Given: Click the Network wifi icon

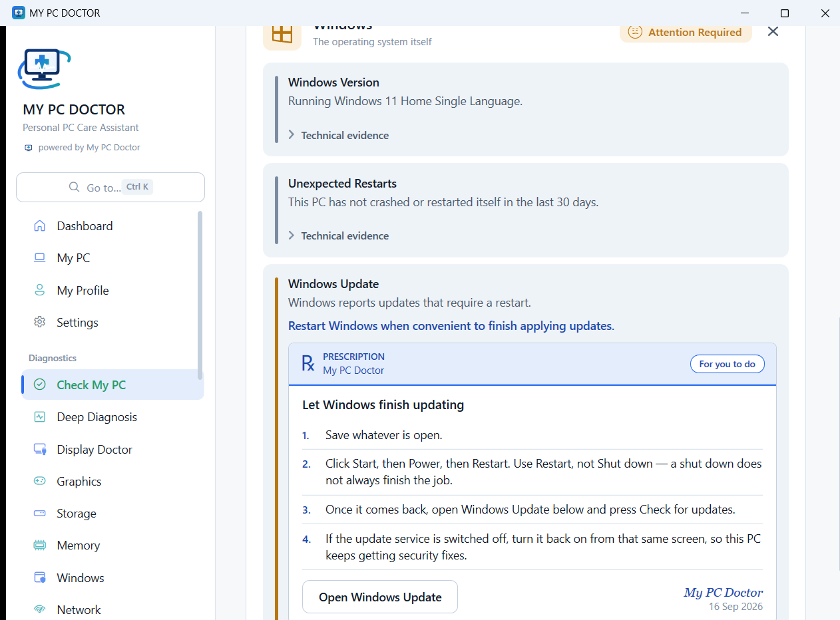Looking at the screenshot, I should (40, 609).
